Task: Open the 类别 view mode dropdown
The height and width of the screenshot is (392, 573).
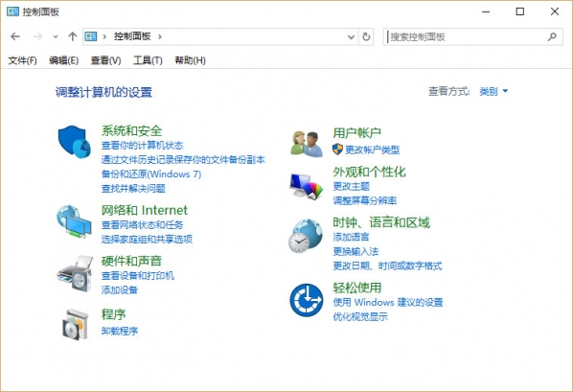Action: pyautogui.click(x=493, y=91)
